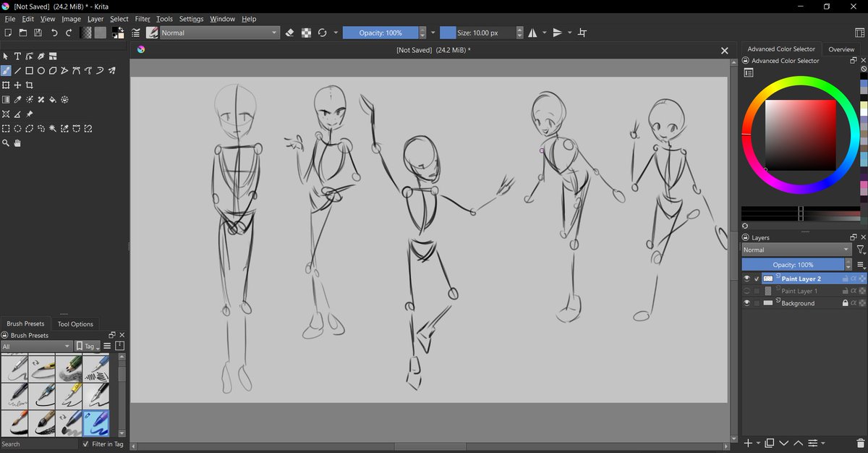
Task: Choose the Zoom magnifier tool
Action: [6, 143]
